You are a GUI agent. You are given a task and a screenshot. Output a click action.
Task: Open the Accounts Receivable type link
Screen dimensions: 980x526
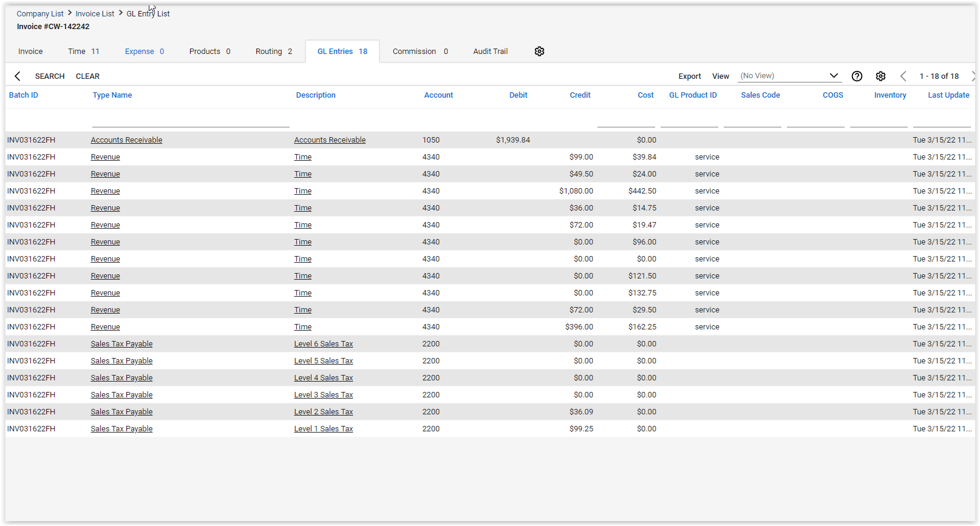[x=126, y=140]
